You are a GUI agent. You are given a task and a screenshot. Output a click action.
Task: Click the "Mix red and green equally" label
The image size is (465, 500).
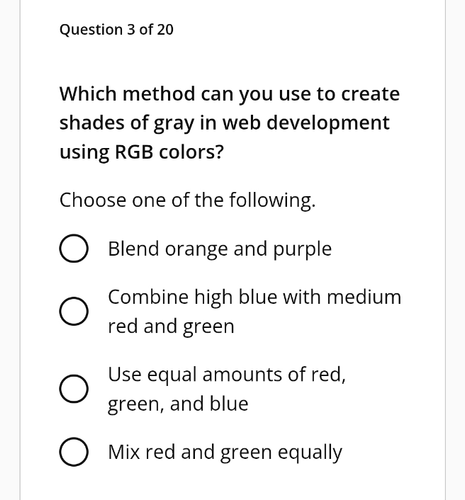[x=225, y=453]
